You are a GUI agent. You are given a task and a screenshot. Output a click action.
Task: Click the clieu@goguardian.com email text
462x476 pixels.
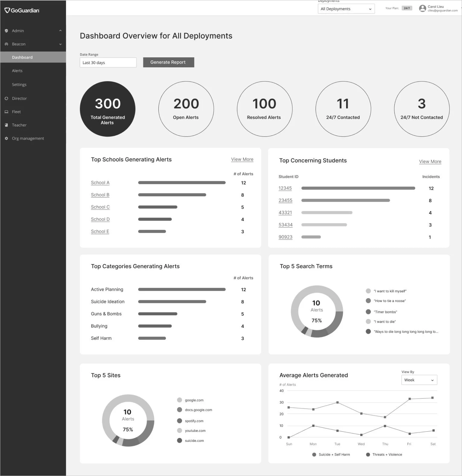point(443,11)
